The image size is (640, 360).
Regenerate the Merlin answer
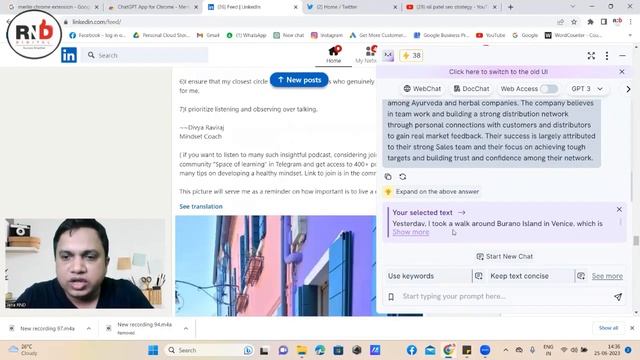[x=402, y=177]
